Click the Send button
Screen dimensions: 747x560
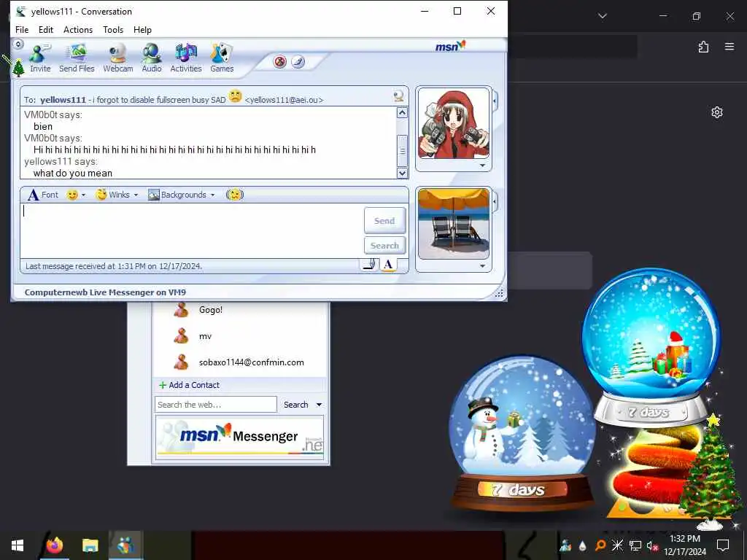coord(385,220)
